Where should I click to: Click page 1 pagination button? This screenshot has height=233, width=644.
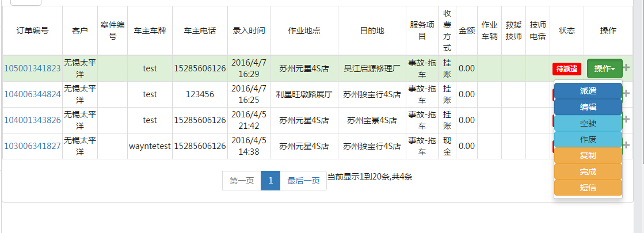tap(270, 181)
